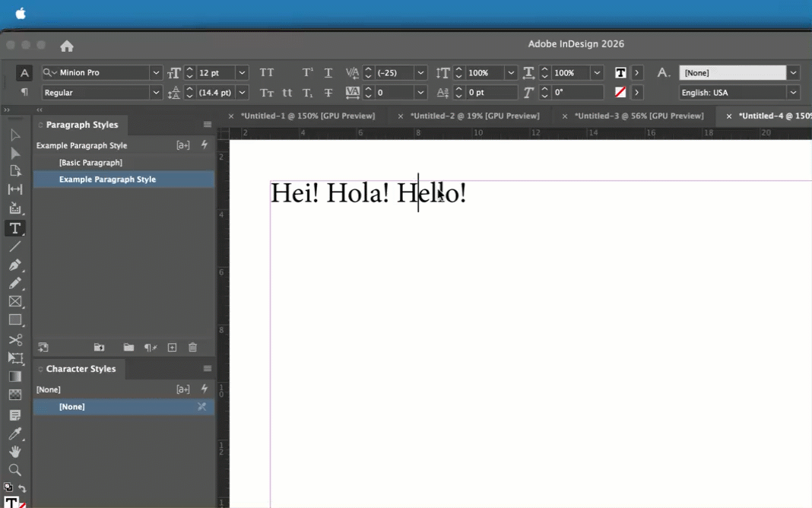Click the trash icon in Paragraph Styles
The height and width of the screenshot is (508, 812).
coord(192,348)
